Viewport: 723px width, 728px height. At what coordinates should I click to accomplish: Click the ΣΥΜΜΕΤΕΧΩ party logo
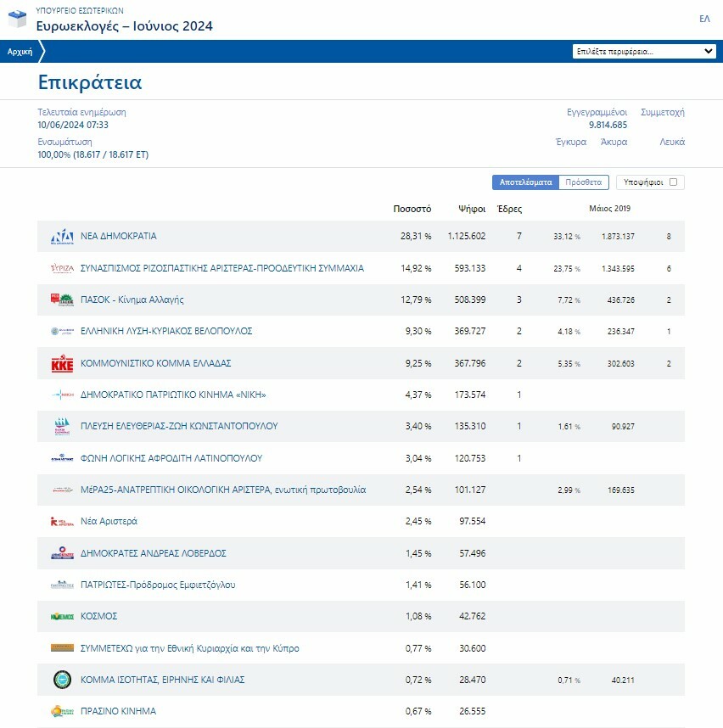point(62,648)
